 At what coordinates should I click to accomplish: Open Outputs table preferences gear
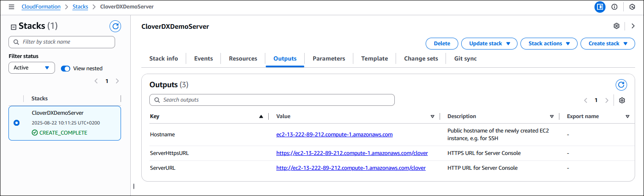coord(622,100)
